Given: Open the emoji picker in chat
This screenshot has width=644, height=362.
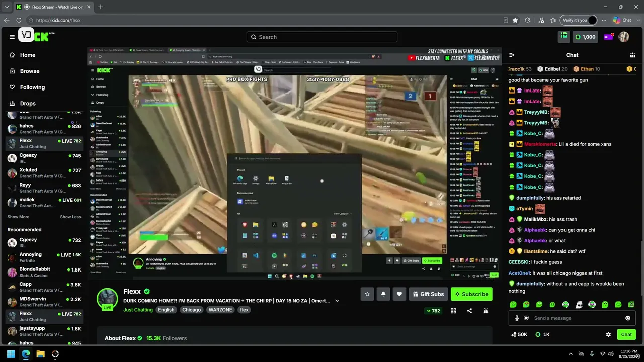Looking at the screenshot, I should coord(628,318).
